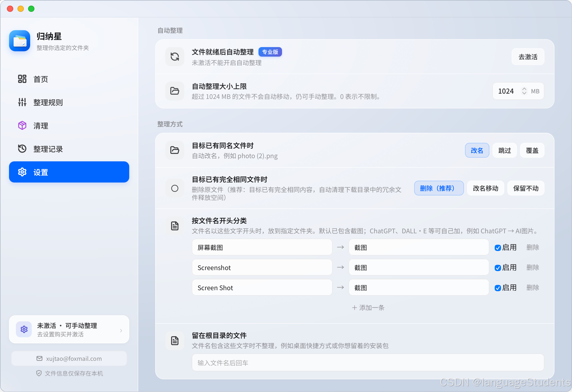Click 删除 for the Screen Shot rule
Viewport: 572px width, 392px height.
533,288
